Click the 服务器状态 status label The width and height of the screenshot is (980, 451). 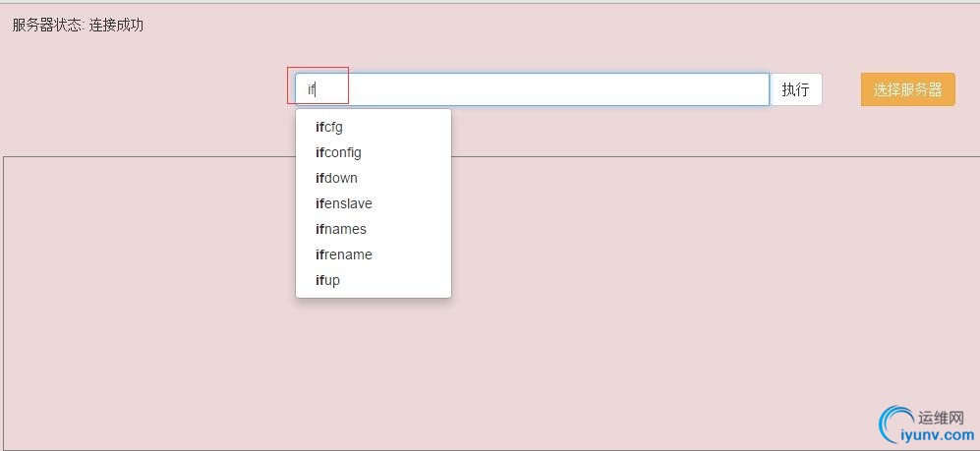pos(47,25)
